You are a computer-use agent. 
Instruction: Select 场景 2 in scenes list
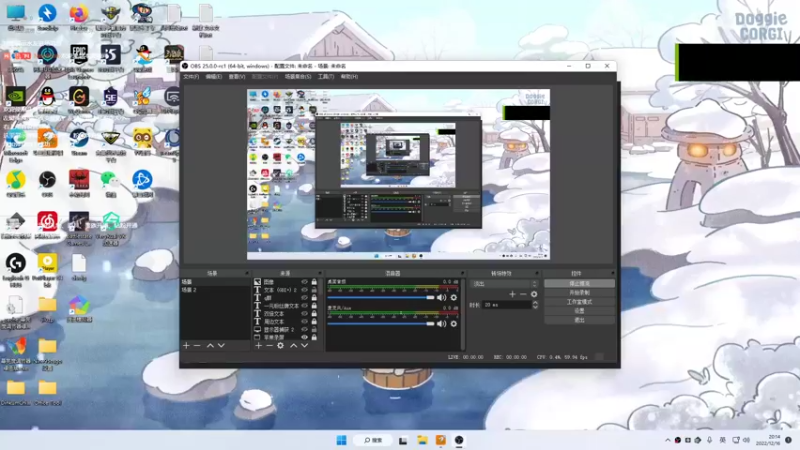coord(215,290)
